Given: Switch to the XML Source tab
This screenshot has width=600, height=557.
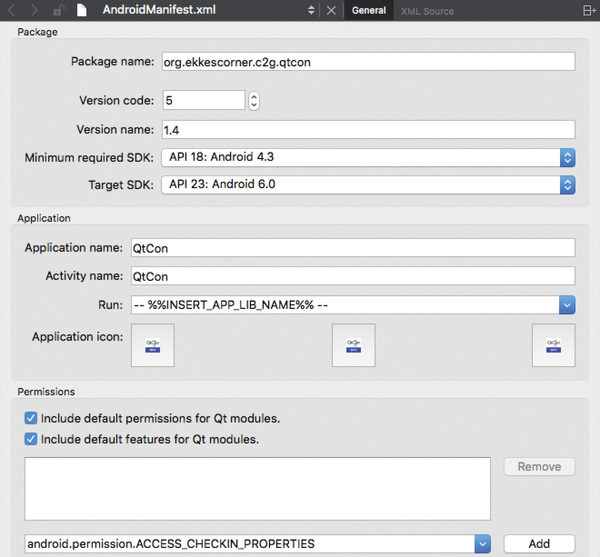Looking at the screenshot, I should point(427,11).
